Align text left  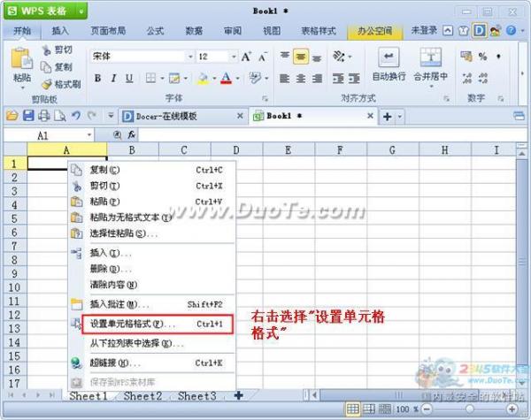(284, 79)
